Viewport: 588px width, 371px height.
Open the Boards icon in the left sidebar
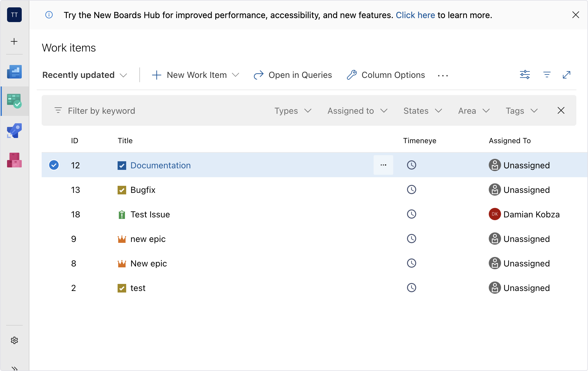tap(14, 71)
